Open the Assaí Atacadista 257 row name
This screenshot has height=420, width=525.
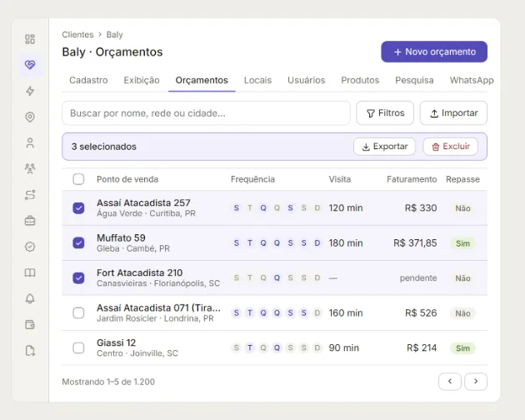[143, 202]
